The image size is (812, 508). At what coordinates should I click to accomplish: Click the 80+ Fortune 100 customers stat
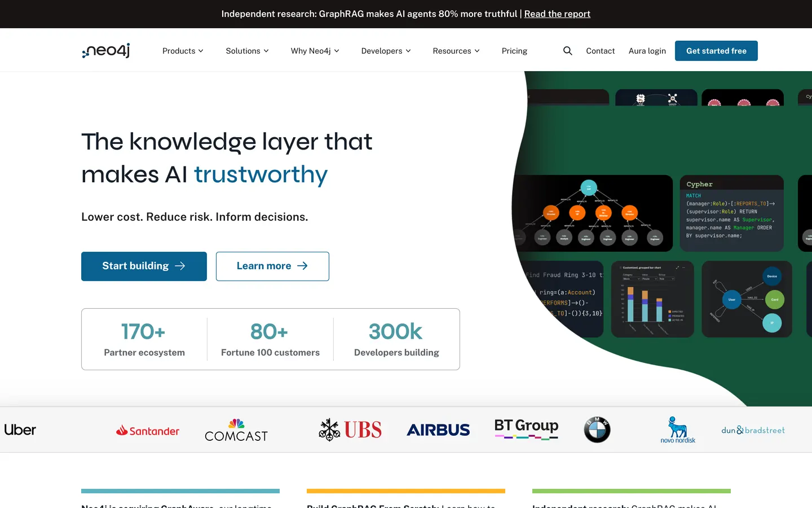[x=270, y=339]
